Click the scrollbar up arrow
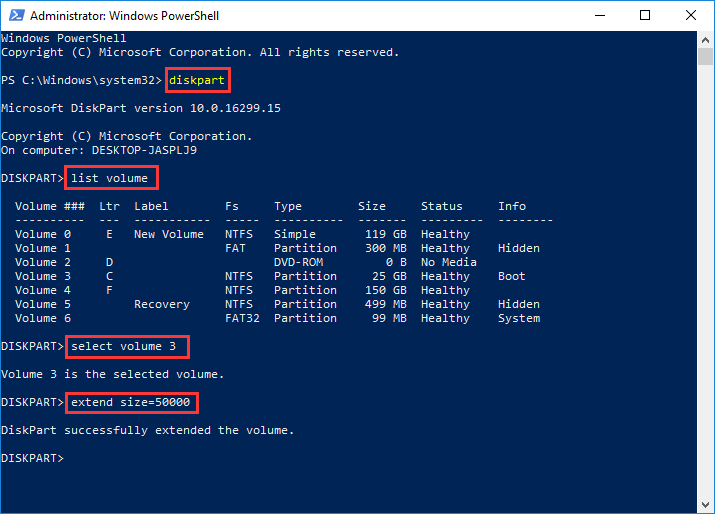Viewport: 715px width, 514px height. [x=705, y=39]
